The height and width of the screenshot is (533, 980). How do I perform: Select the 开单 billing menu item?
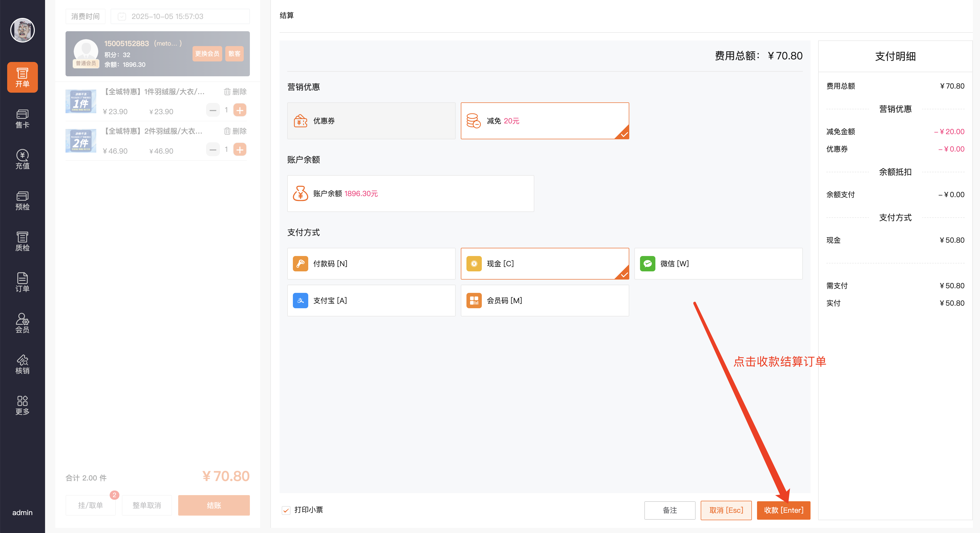[x=23, y=77]
